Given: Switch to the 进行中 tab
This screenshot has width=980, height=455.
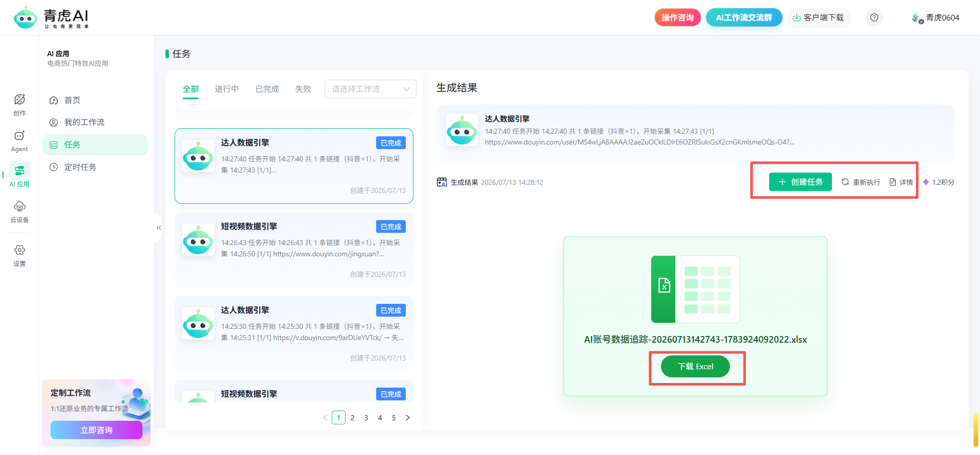Looking at the screenshot, I should (x=227, y=89).
